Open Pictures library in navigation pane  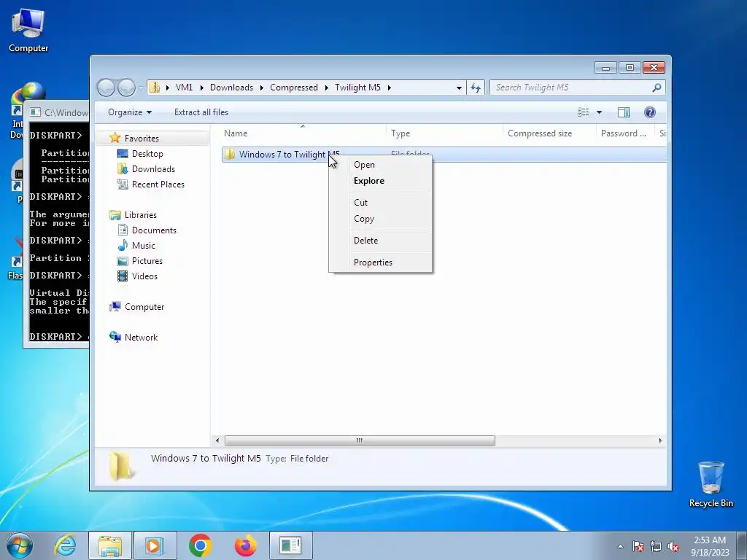(x=147, y=261)
